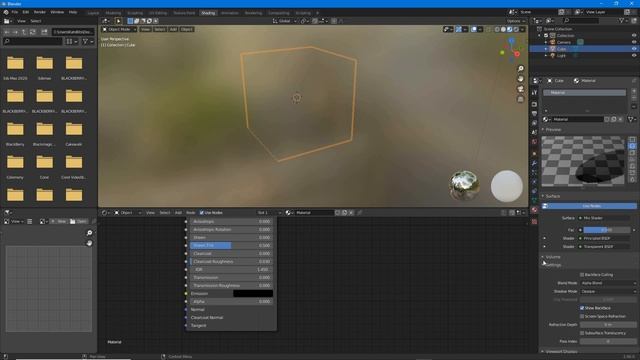
Task: Adjust the Fac slider in Surface panel
Action: (x=607, y=230)
